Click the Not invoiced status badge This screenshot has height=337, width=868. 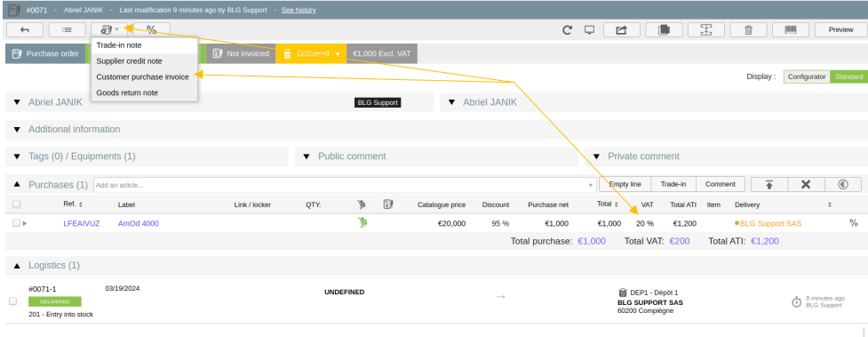pyautogui.click(x=241, y=53)
